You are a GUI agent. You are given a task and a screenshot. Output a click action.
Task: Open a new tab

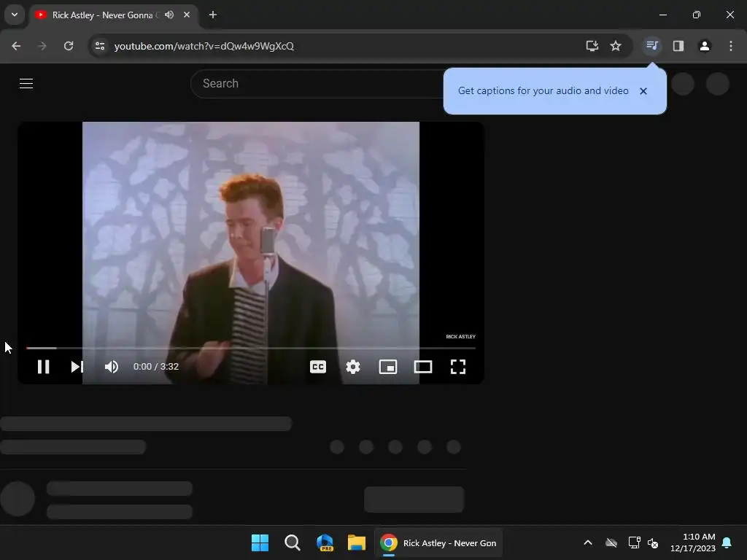pyautogui.click(x=213, y=15)
